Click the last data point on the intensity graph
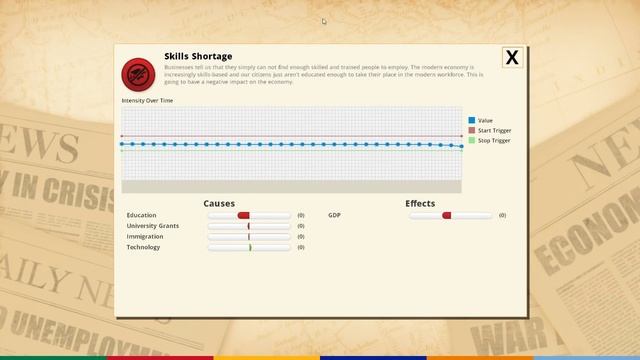This screenshot has height=360, width=640. 461,146
